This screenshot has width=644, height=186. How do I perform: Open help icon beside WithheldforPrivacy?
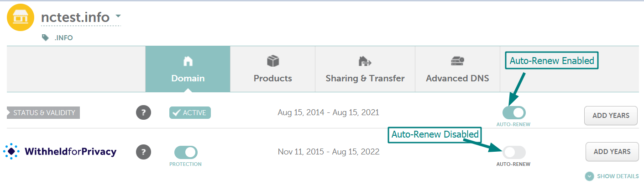143,152
